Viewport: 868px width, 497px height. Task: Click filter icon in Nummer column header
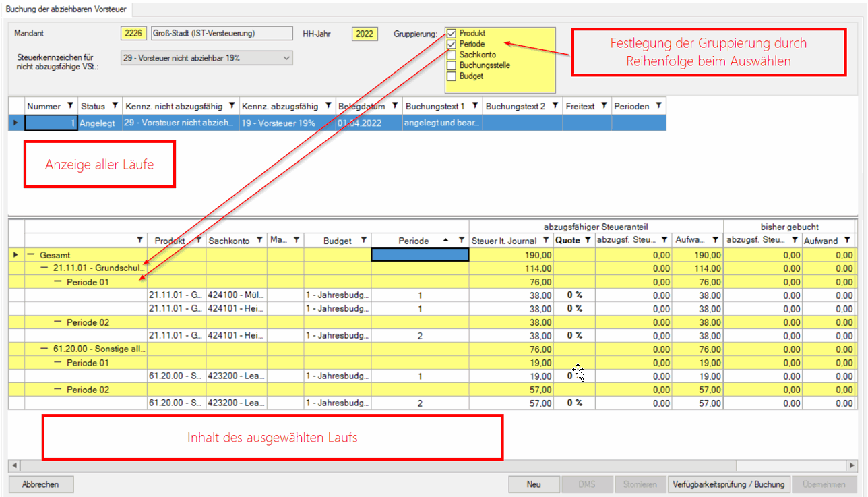(69, 106)
